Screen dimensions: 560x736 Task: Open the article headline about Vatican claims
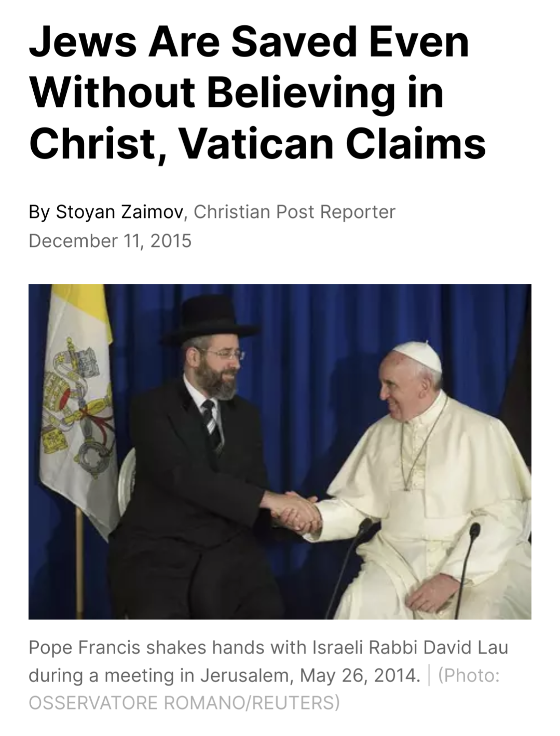[x=257, y=92]
